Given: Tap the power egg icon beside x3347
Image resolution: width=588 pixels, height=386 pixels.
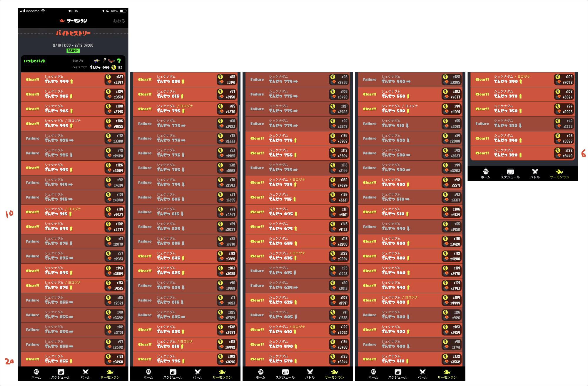Looking at the screenshot, I should (109, 82).
